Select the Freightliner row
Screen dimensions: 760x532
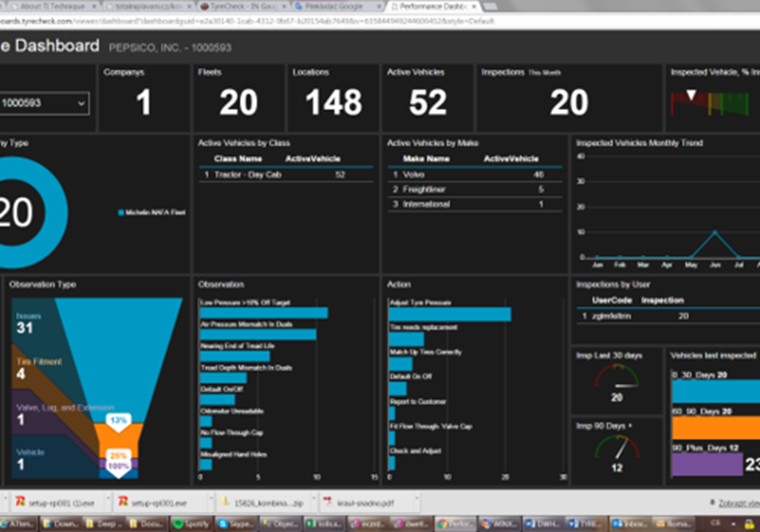(x=474, y=189)
